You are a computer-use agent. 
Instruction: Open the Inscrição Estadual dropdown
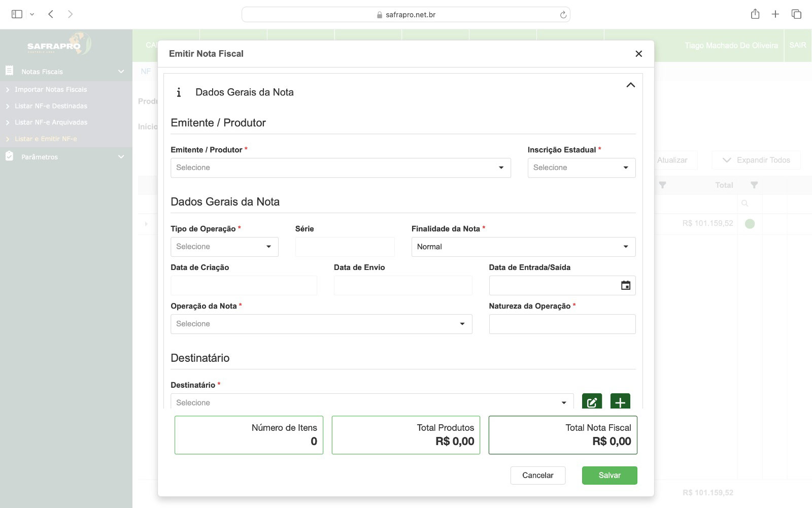click(x=581, y=168)
